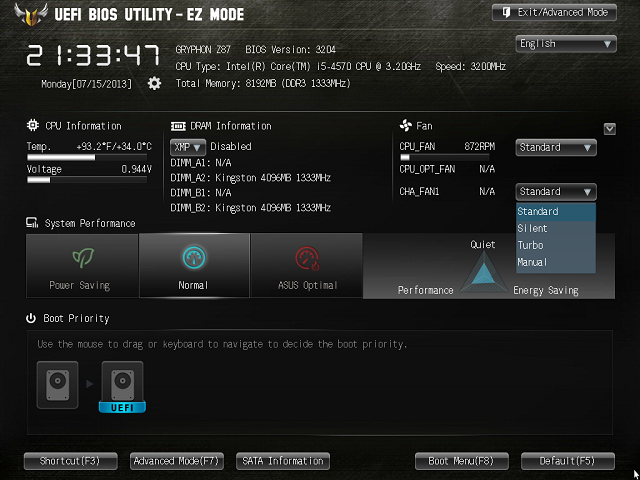640x480 pixels.
Task: Click the Performance label by triangle
Action: [x=425, y=290]
